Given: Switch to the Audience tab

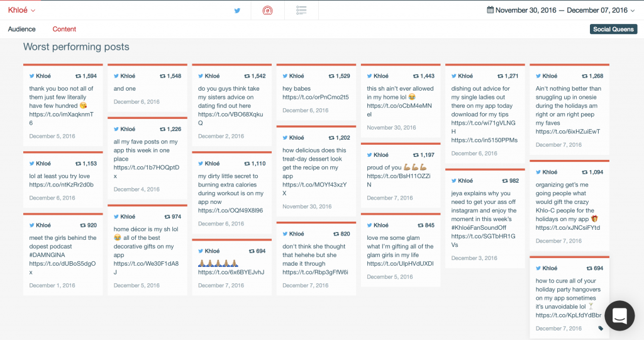Looking at the screenshot, I should (22, 29).
